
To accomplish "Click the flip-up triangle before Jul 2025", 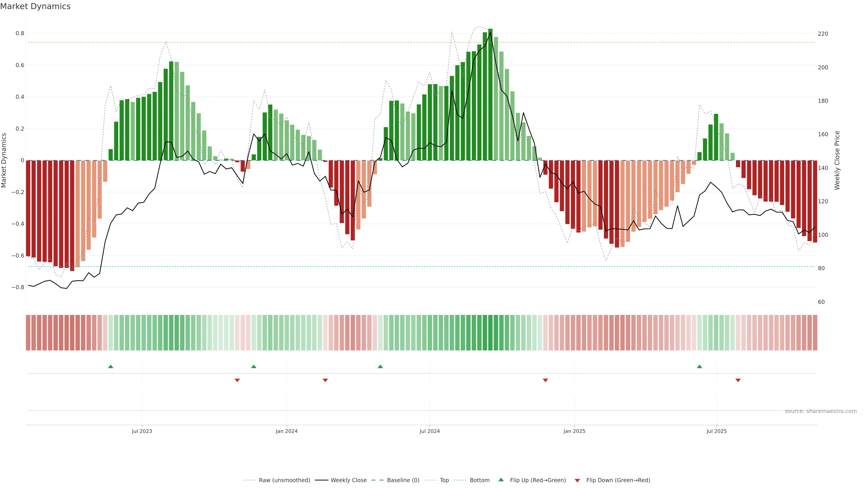I will pos(700,366).
